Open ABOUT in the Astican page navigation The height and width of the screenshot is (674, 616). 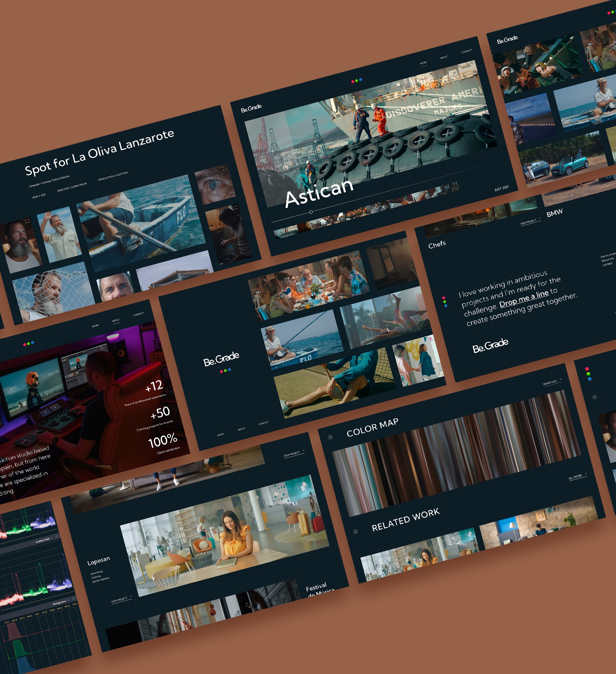click(444, 57)
